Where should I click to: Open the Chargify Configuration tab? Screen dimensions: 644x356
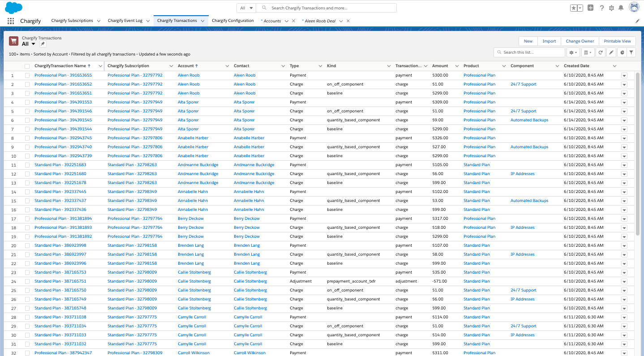pos(232,21)
